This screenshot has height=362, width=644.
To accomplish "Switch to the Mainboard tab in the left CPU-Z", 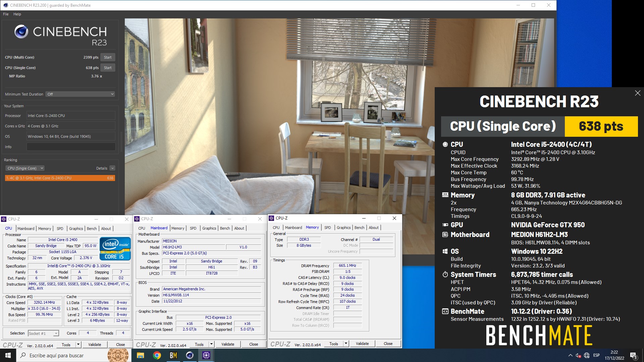I will [x=26, y=229].
